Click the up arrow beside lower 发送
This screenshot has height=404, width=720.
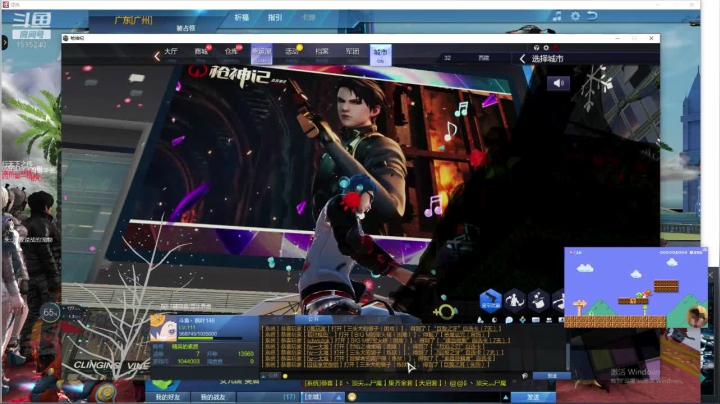506,397
